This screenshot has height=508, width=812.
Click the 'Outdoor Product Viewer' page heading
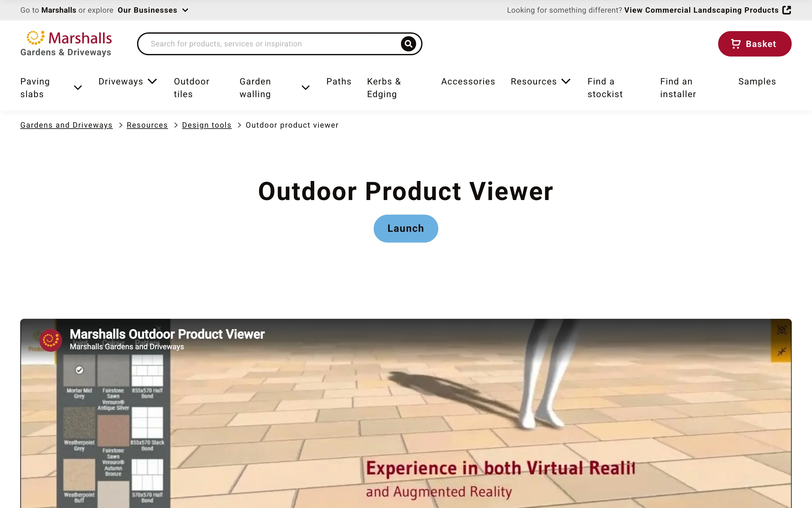coord(406,191)
